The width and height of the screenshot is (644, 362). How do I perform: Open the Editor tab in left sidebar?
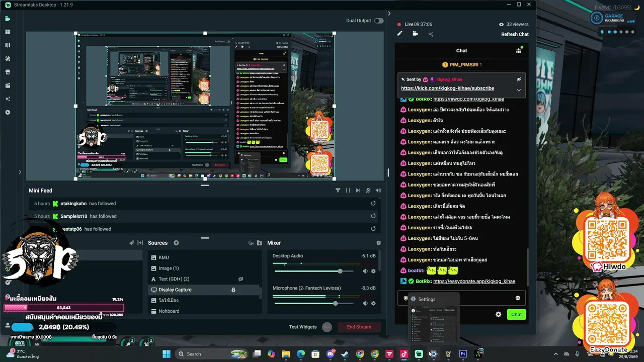(8, 19)
